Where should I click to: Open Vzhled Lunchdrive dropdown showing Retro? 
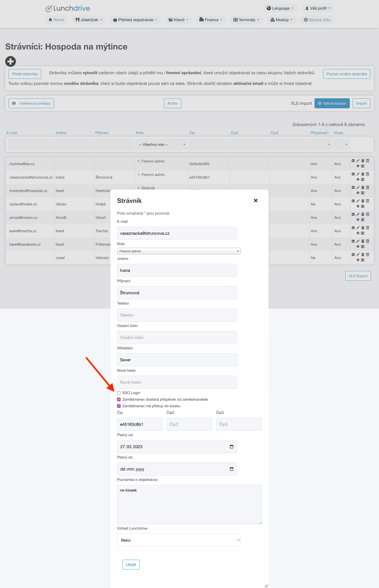click(x=179, y=540)
